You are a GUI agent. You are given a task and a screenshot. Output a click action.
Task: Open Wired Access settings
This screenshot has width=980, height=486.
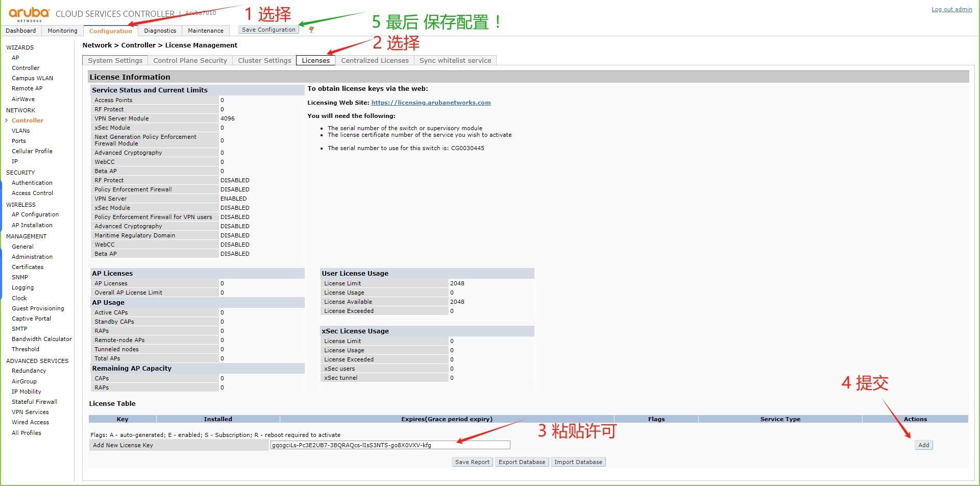(30, 422)
